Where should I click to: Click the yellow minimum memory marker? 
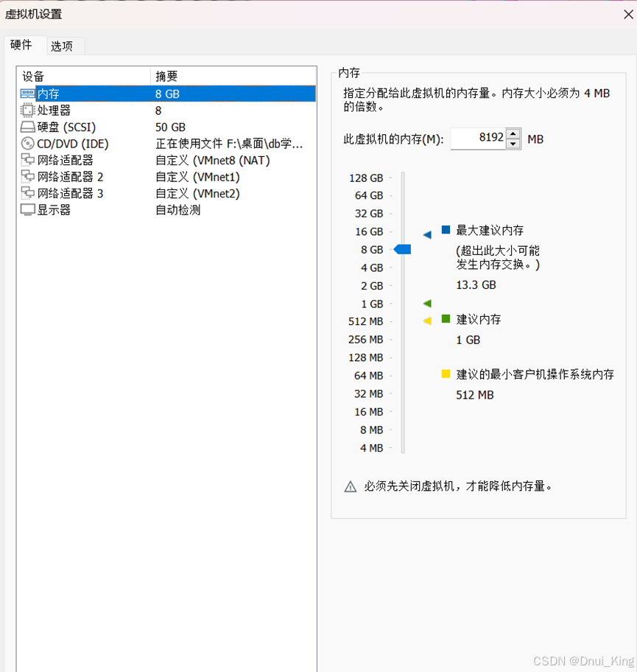(x=427, y=321)
